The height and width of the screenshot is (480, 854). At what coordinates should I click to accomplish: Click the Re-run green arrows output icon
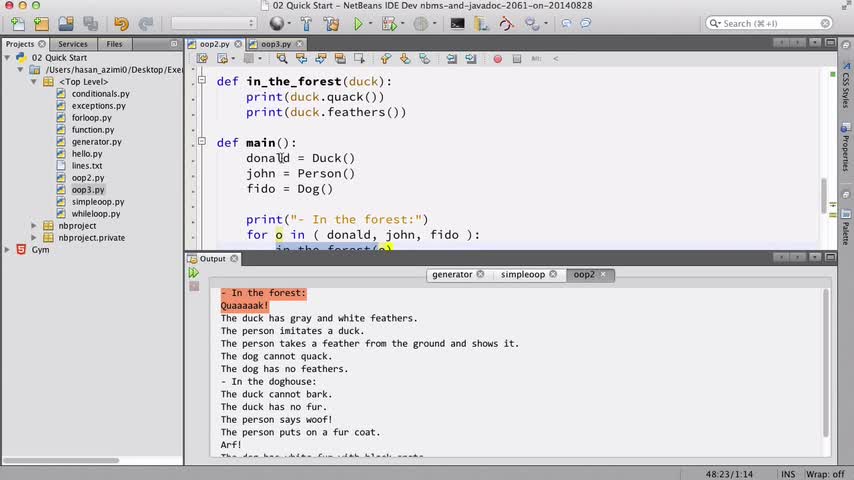(x=193, y=273)
